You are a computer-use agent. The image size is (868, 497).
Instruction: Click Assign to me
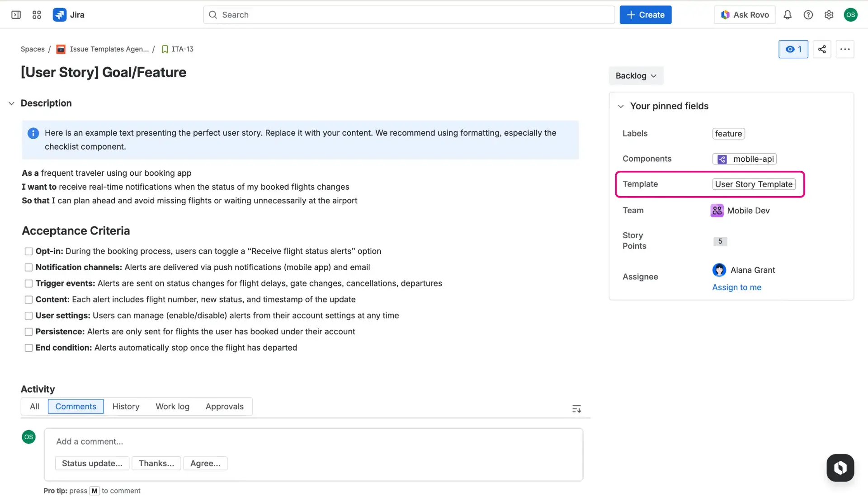click(x=736, y=287)
